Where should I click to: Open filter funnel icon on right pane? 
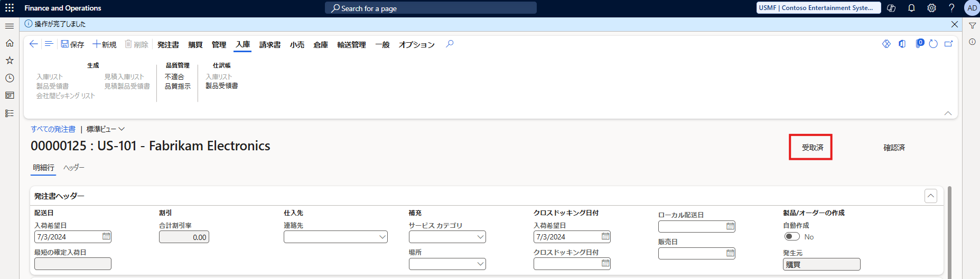point(972,26)
